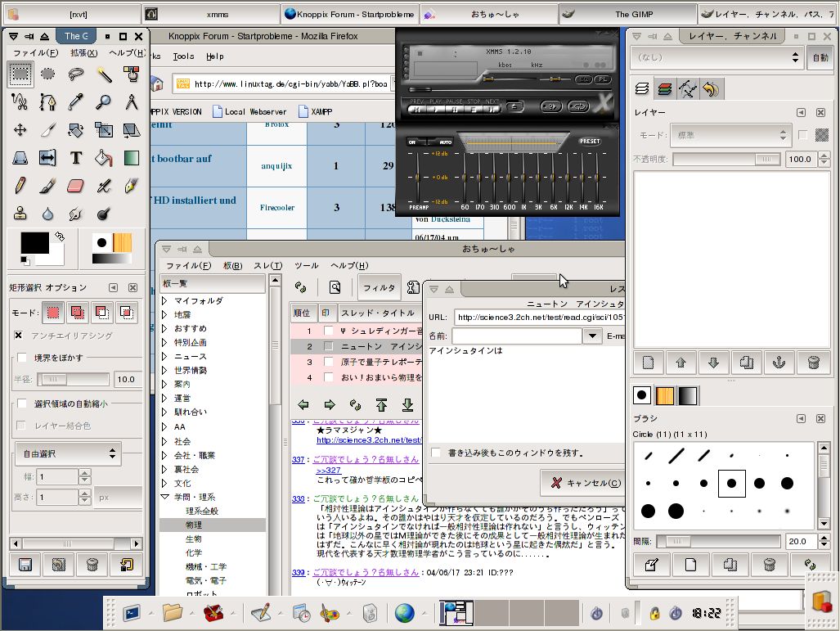
Task: Check the box in thread row 3
Action: coord(329,362)
